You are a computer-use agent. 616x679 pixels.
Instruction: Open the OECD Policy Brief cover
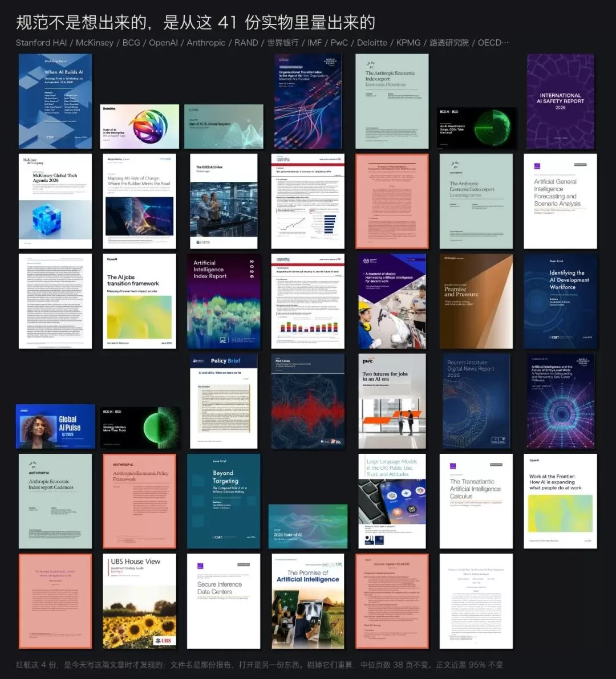pyautogui.click(x=224, y=401)
